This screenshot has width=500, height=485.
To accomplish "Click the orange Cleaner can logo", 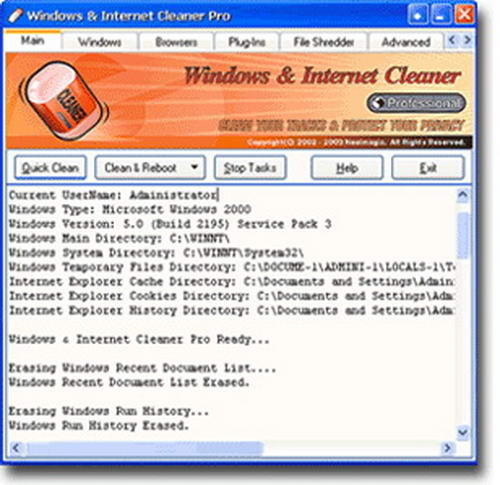I will (64, 100).
